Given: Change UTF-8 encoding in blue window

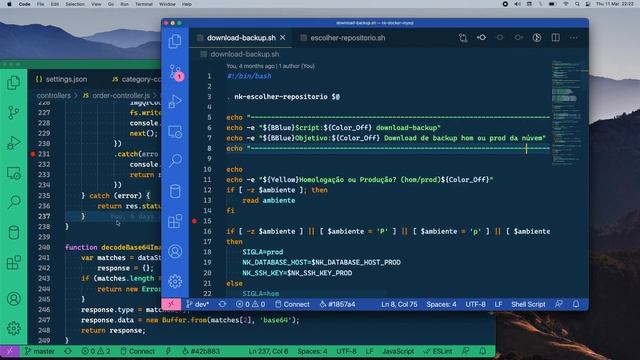Looking at the screenshot, I should 476,304.
